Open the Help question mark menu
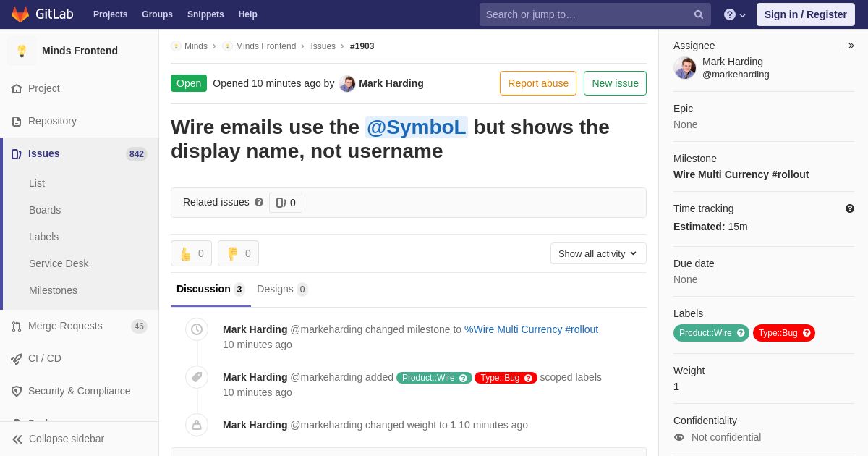The height and width of the screenshot is (456, 868). tap(735, 14)
